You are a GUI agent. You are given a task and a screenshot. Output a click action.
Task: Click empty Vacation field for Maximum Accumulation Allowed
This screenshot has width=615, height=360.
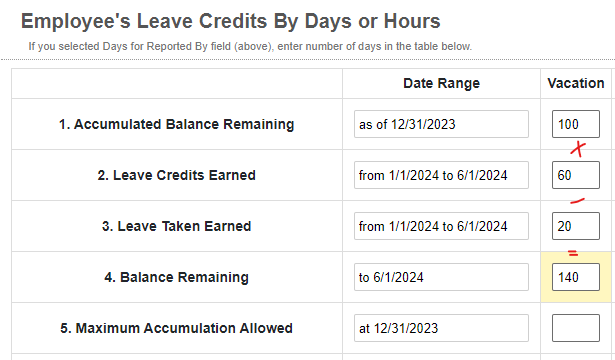[x=576, y=328]
